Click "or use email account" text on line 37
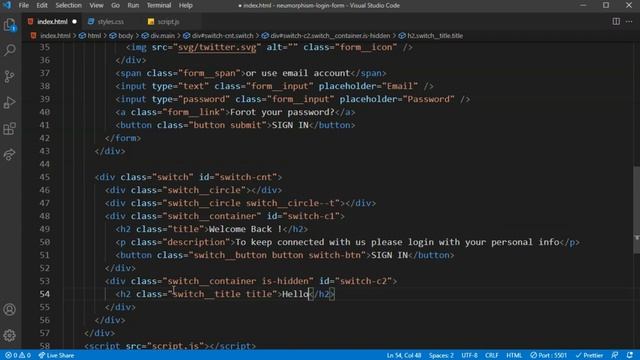Viewport: 640px width, 360px height. [x=298, y=73]
